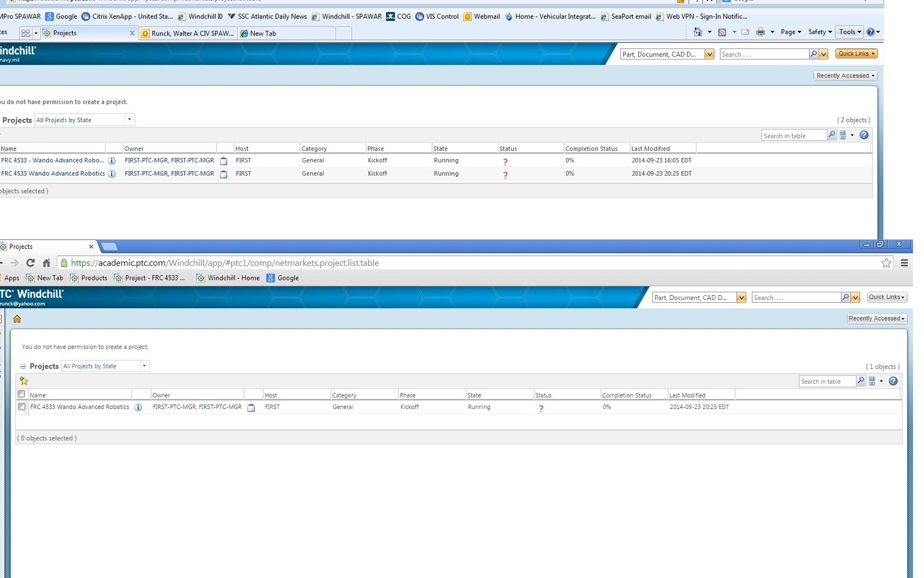
Task: Check the FRC 4533 Wando Advanced Robotics row checkbox
Action: 21,407
